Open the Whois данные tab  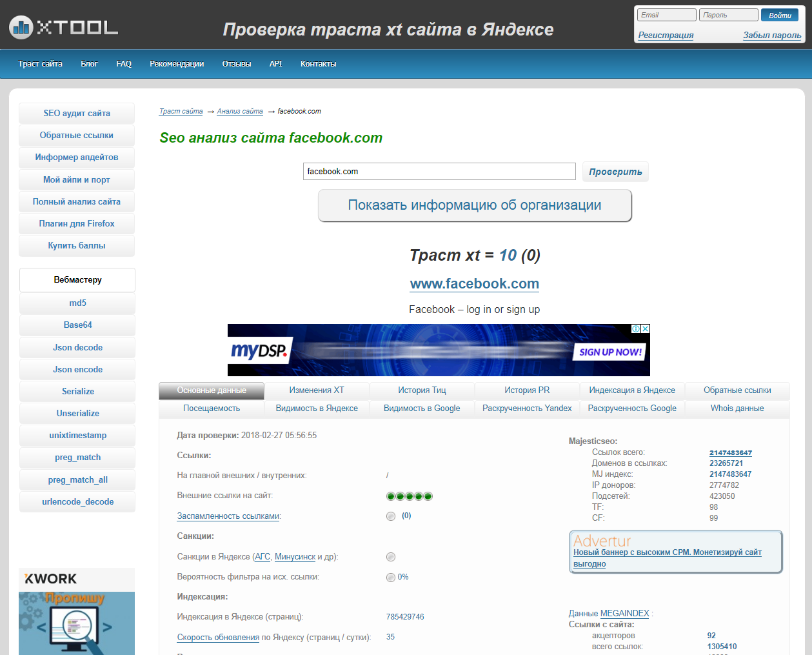pyautogui.click(x=737, y=408)
